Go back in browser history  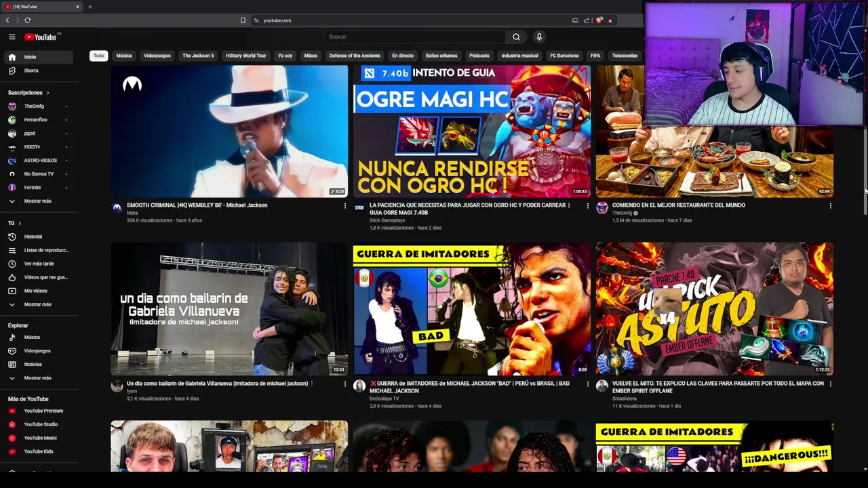pos(7,20)
